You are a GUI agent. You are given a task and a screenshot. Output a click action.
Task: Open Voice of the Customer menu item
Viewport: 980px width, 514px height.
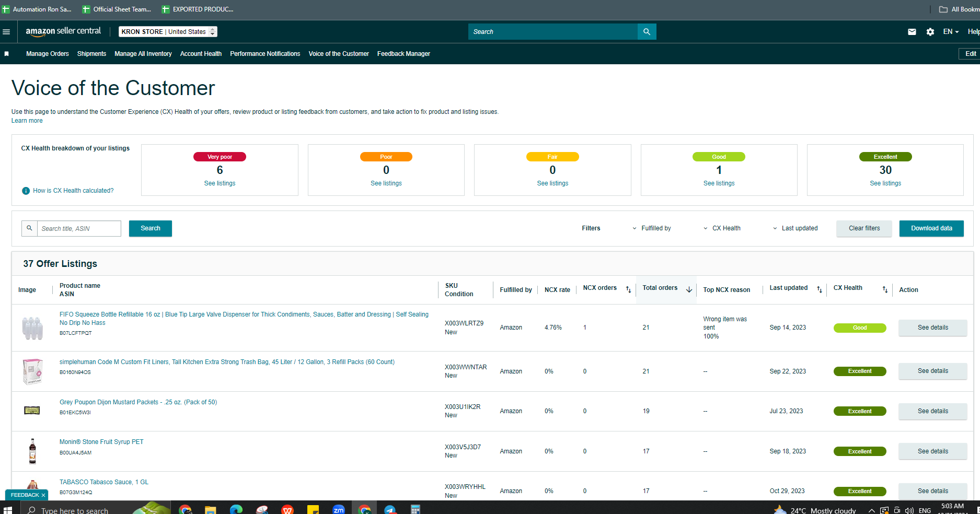(339, 54)
